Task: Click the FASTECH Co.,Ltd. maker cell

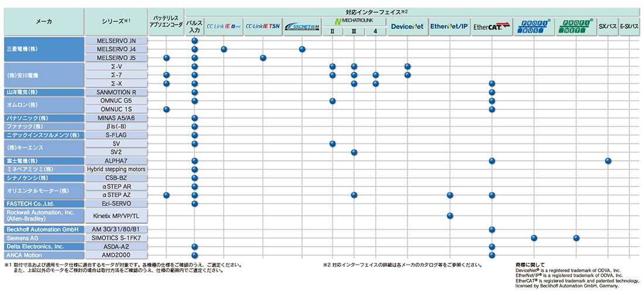Action: pyautogui.click(x=44, y=204)
